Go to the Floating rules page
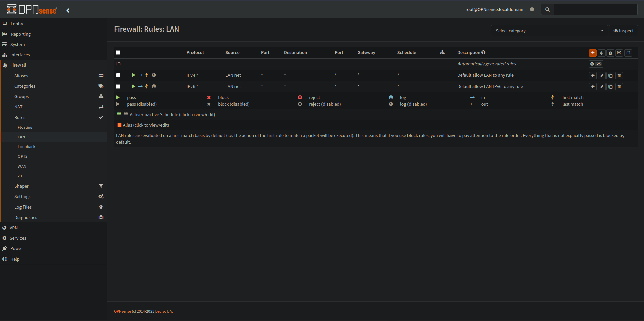Screen dimensions: 644x321 pos(53,127)
